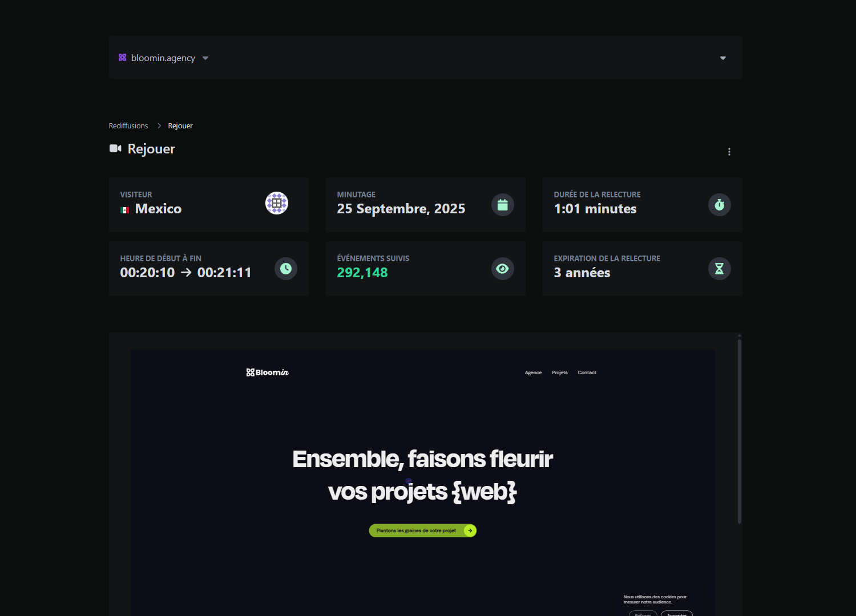Click the video camera icon beside Rejouer title
The width and height of the screenshot is (856, 616).
point(115,149)
